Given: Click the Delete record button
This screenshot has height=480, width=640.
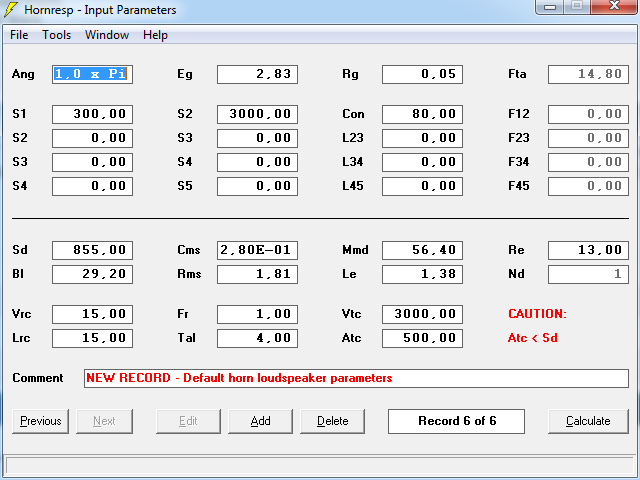Looking at the screenshot, I should pyautogui.click(x=332, y=421).
